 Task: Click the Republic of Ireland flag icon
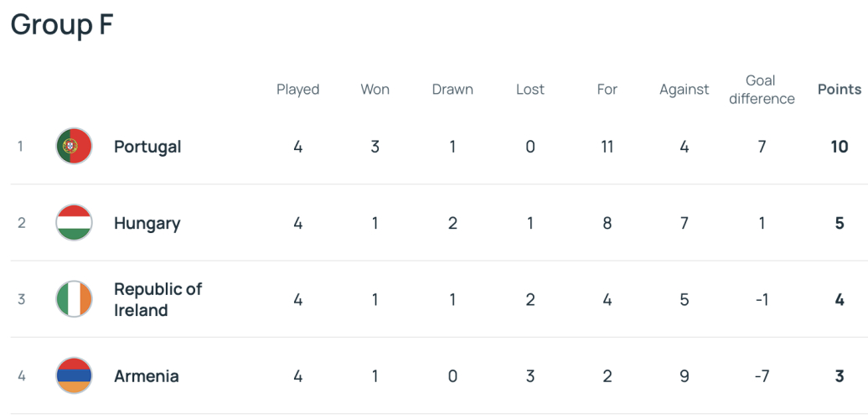74,299
